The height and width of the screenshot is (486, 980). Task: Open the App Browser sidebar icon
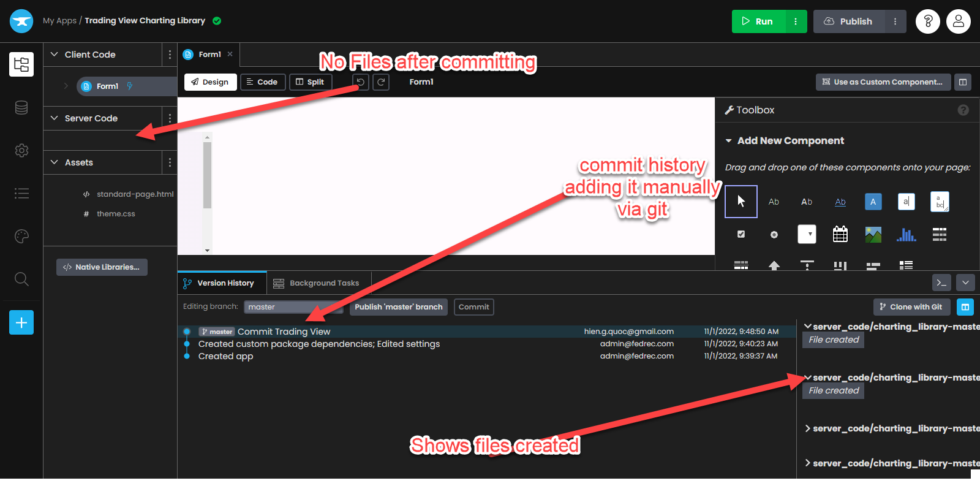pyautogui.click(x=21, y=64)
